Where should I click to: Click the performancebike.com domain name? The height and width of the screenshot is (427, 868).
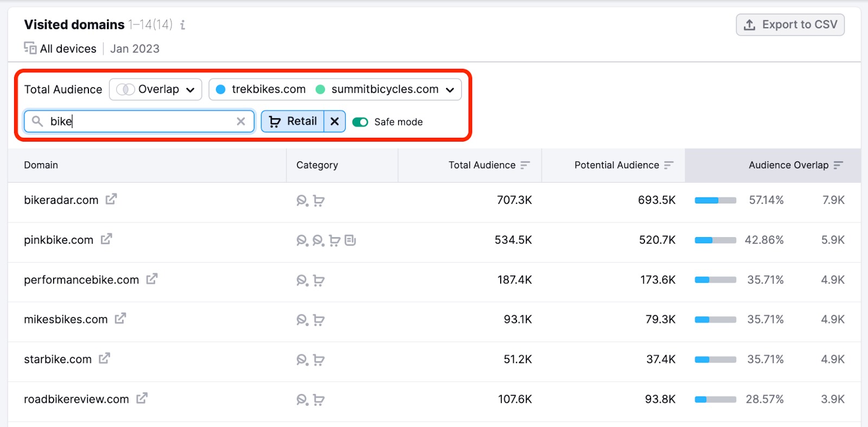click(81, 280)
